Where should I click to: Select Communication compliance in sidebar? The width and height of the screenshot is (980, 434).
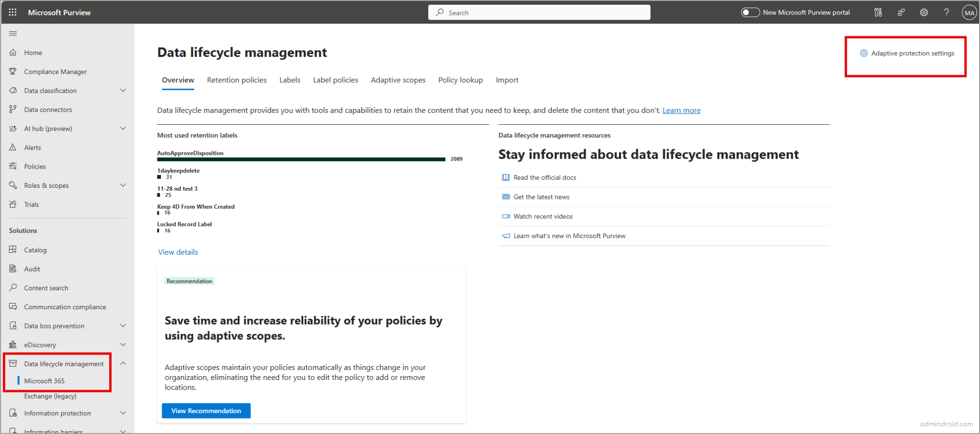click(x=65, y=306)
